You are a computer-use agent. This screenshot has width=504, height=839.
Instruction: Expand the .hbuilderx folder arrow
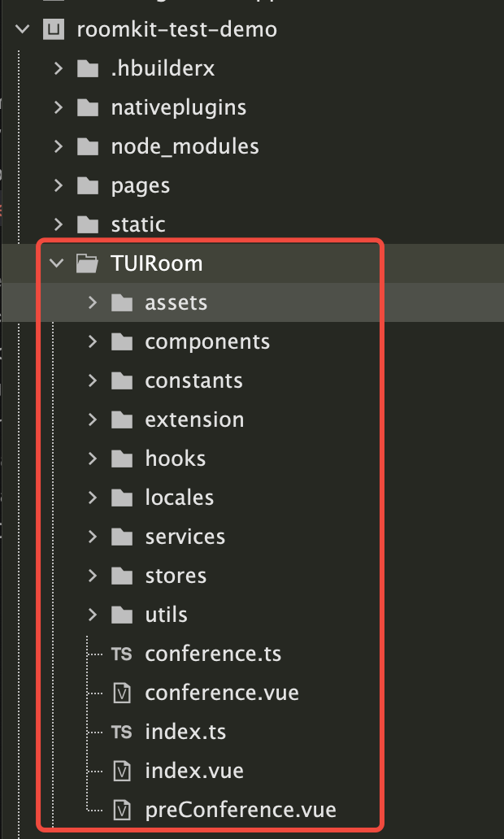tap(58, 68)
